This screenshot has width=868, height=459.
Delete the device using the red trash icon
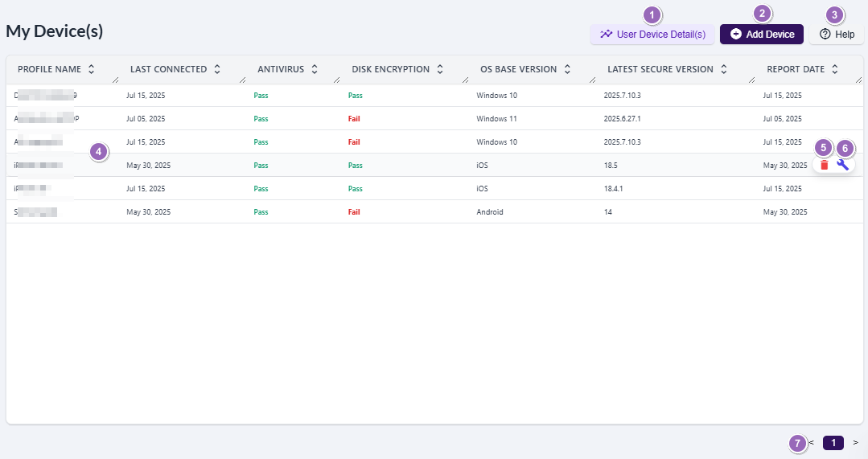coord(825,165)
